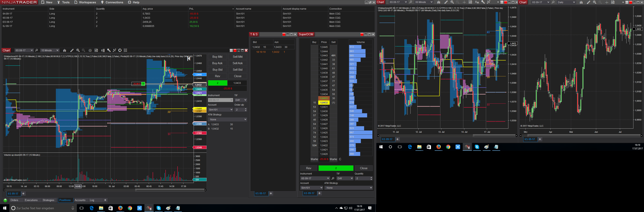
Task: Expand overflow arrow in 60 Minute chart toolbar
Action: (x=498, y=2)
